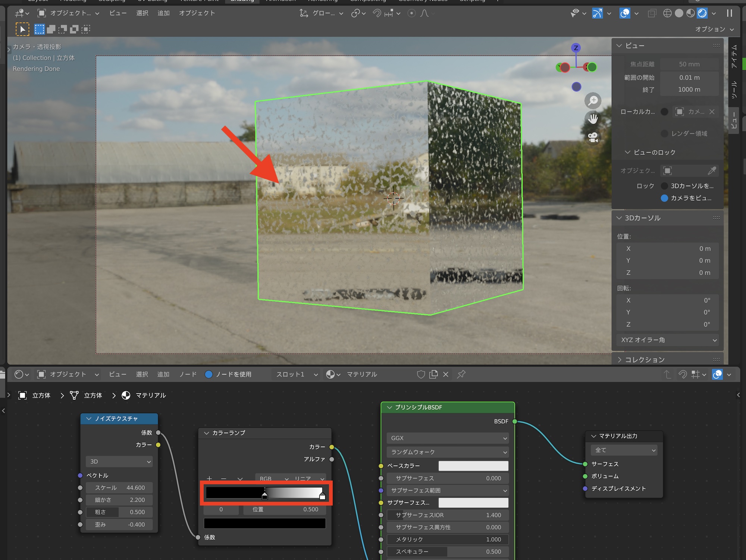746x560 pixels.
Task: Duplicate material with new copy icon
Action: pyautogui.click(x=433, y=374)
